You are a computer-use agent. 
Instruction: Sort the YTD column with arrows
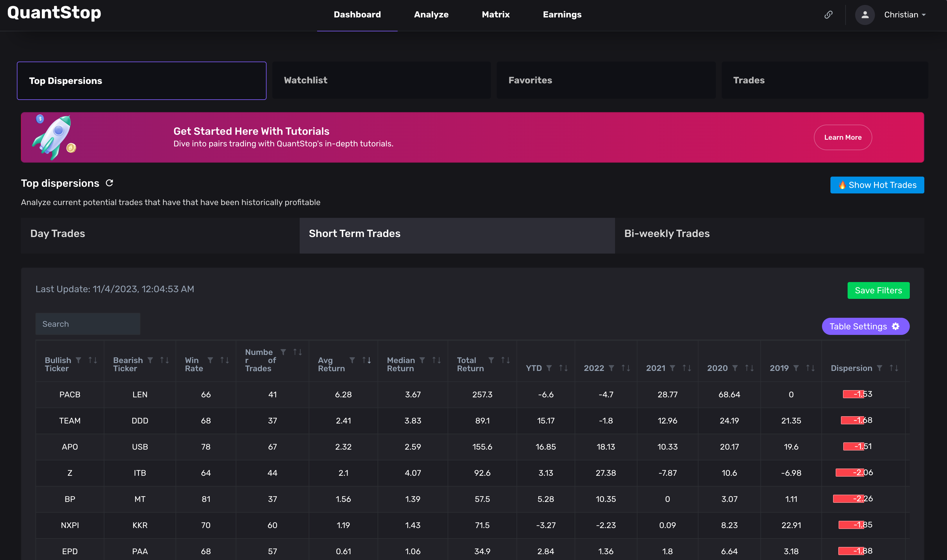[x=563, y=368]
